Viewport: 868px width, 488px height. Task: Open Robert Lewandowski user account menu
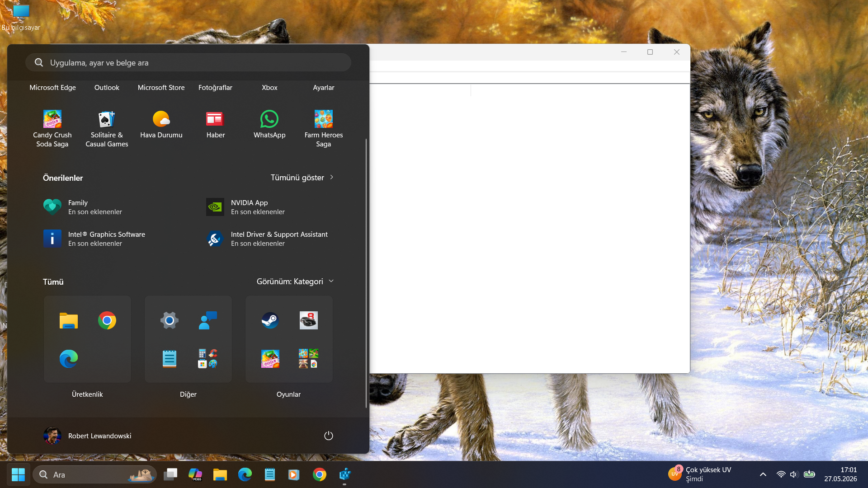[x=88, y=436]
